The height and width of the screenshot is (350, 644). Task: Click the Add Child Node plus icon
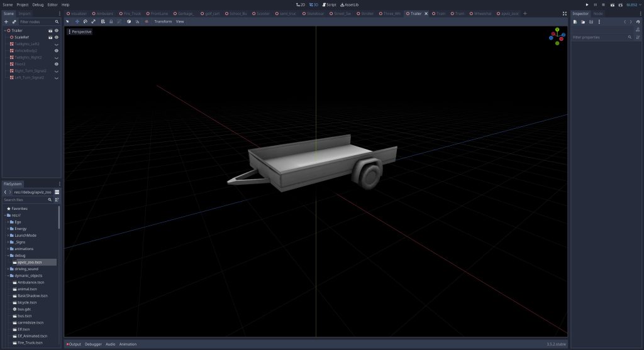pos(6,21)
